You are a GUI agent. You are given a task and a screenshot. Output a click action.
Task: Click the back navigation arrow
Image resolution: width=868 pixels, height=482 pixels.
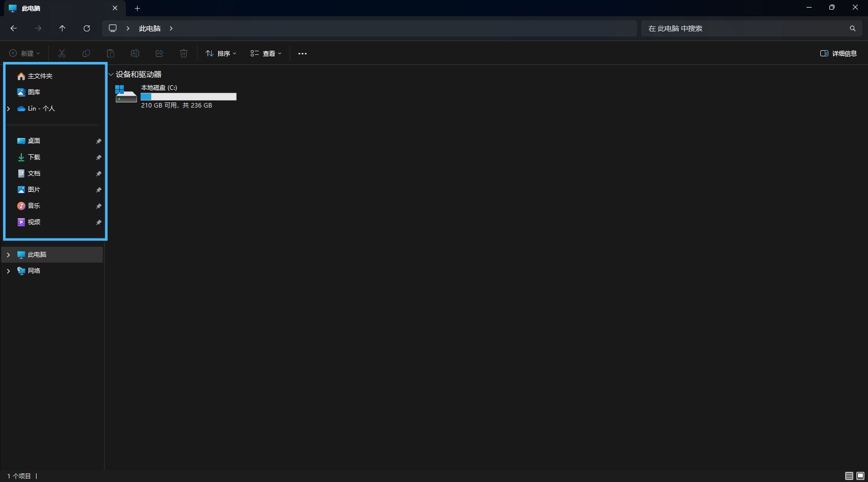pyautogui.click(x=14, y=28)
